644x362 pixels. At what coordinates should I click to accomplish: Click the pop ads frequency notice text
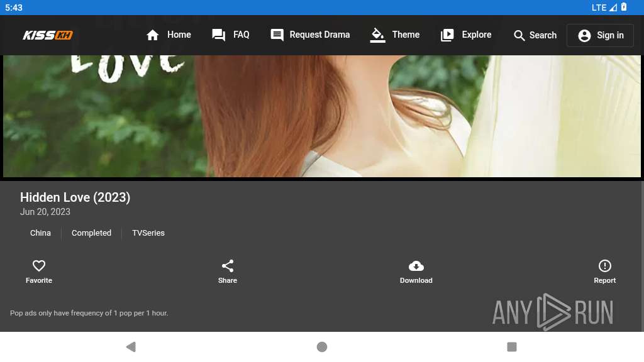pyautogui.click(x=89, y=313)
